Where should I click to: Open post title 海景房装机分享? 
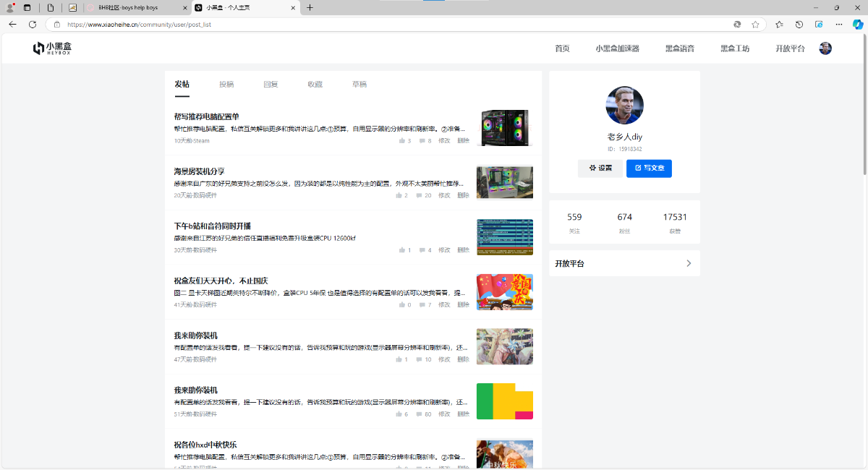(x=199, y=171)
